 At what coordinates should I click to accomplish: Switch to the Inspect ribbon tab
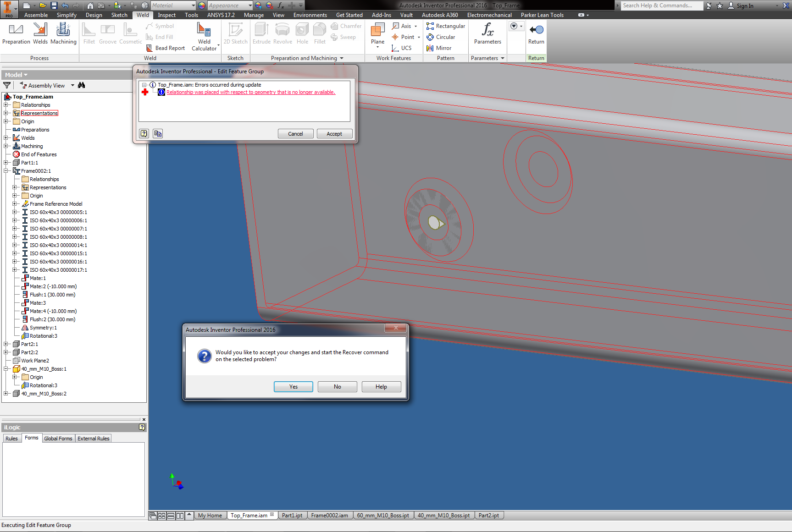(166, 15)
